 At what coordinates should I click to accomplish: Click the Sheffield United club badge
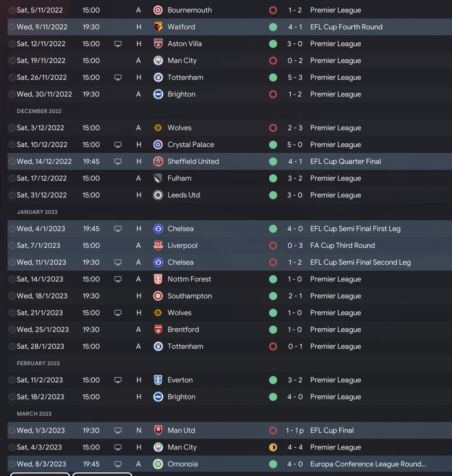(x=158, y=161)
